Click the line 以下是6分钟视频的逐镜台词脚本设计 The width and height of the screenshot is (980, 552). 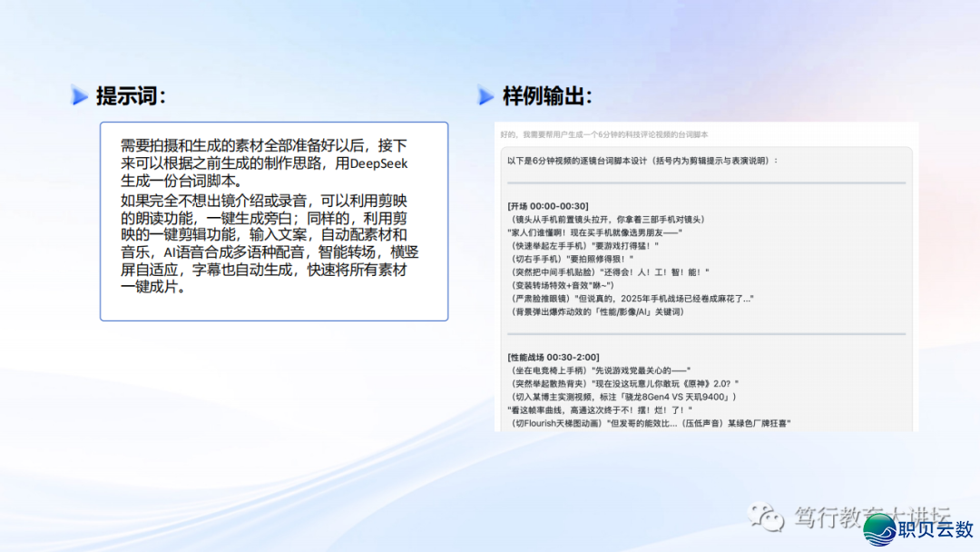tap(642, 161)
